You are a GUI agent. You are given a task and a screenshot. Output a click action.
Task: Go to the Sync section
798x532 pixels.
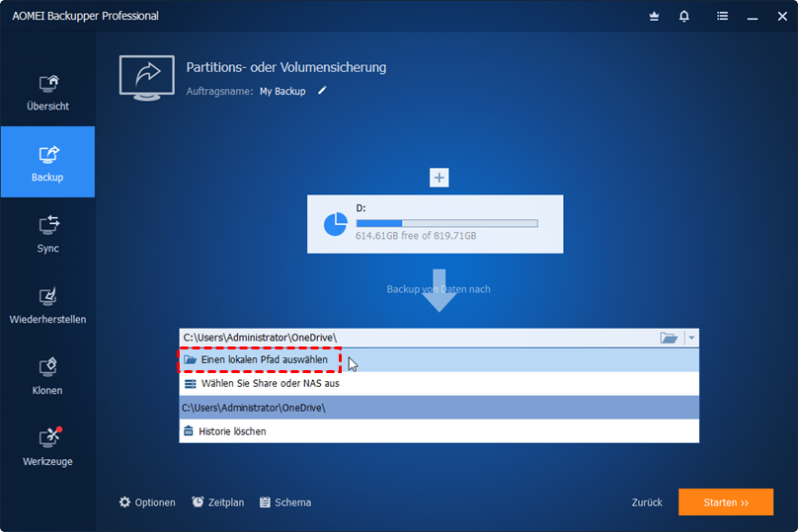coord(47,234)
